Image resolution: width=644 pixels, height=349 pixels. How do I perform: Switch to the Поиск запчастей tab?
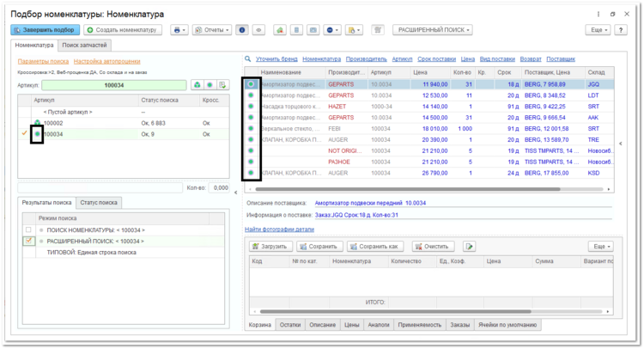click(85, 46)
